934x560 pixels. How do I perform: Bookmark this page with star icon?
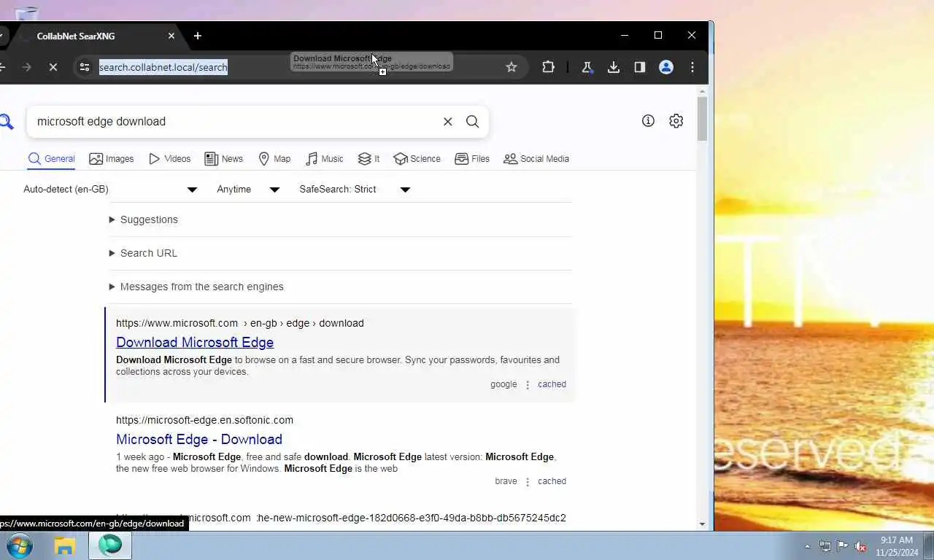pos(512,67)
